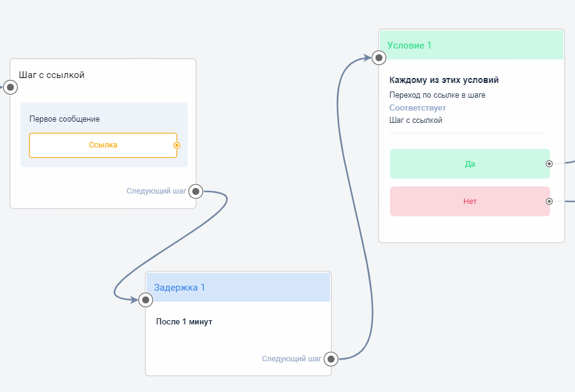The image size is (575, 392).
Task: Select the red Нет branch
Action: (469, 202)
